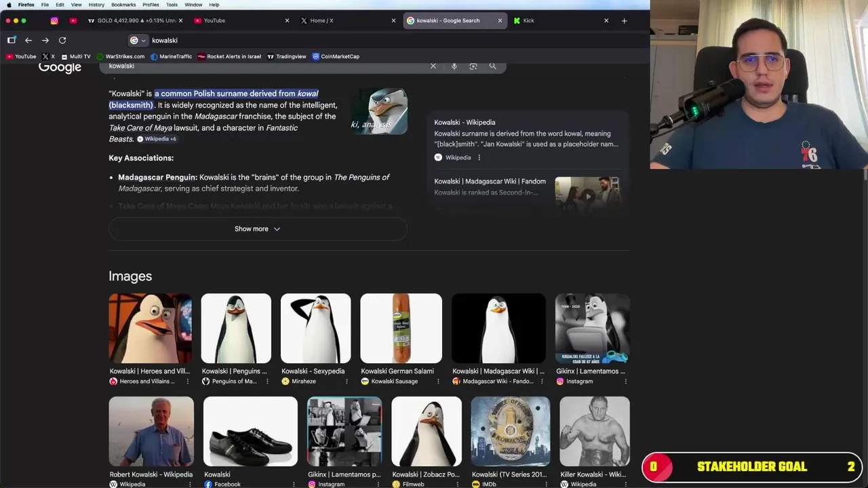The width and height of the screenshot is (868, 488).
Task: Open the Gikinx Instagram image result
Action: point(592,328)
